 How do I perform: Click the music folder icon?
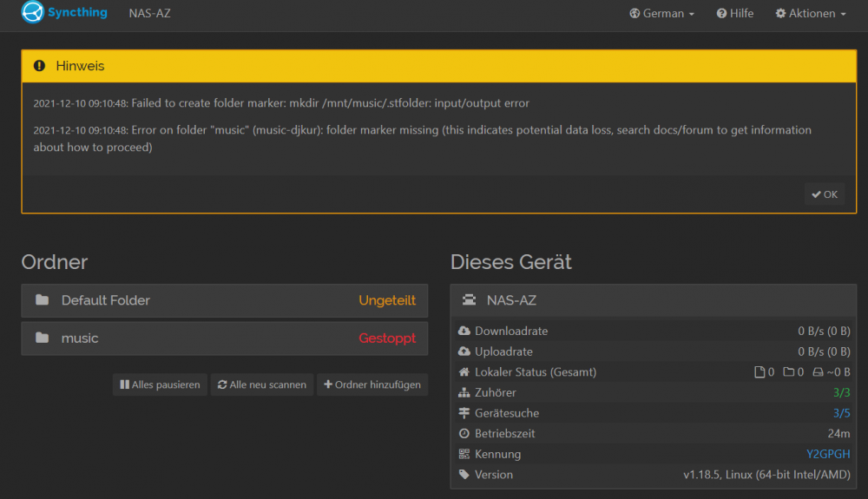coord(42,338)
